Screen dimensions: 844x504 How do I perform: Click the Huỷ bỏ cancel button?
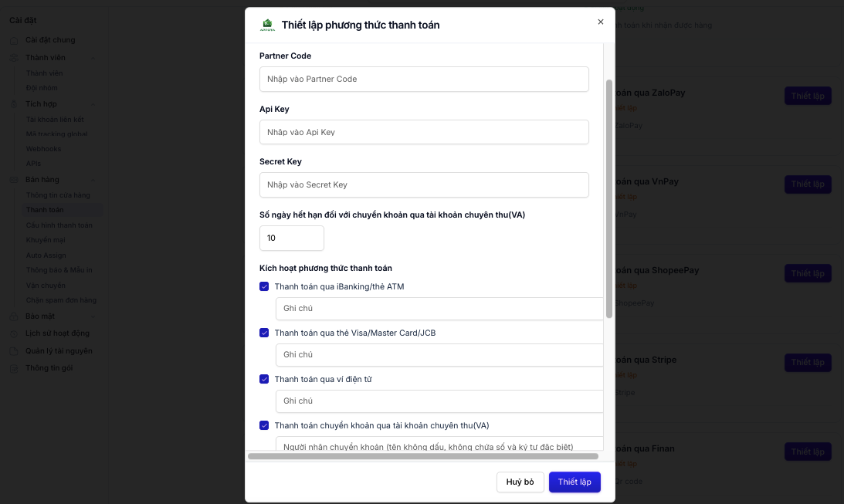(520, 482)
